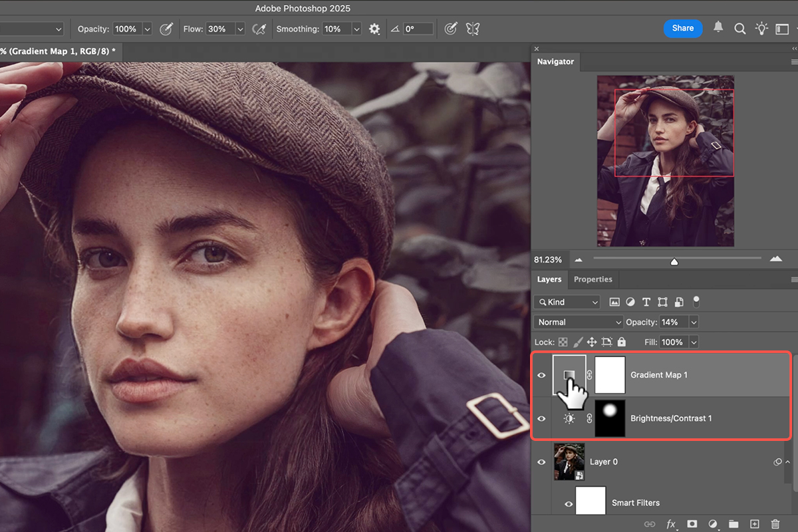Click the Share button
Image resolution: width=798 pixels, height=532 pixels.
click(682, 29)
